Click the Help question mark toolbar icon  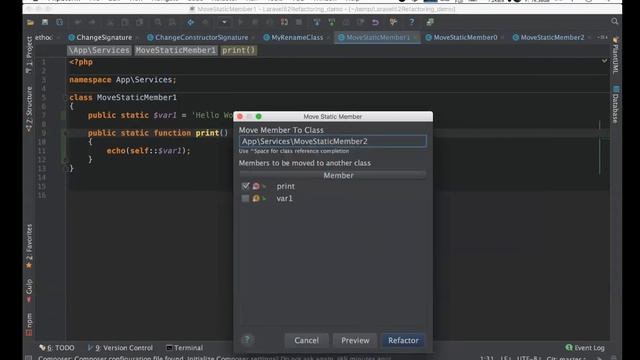411,22
